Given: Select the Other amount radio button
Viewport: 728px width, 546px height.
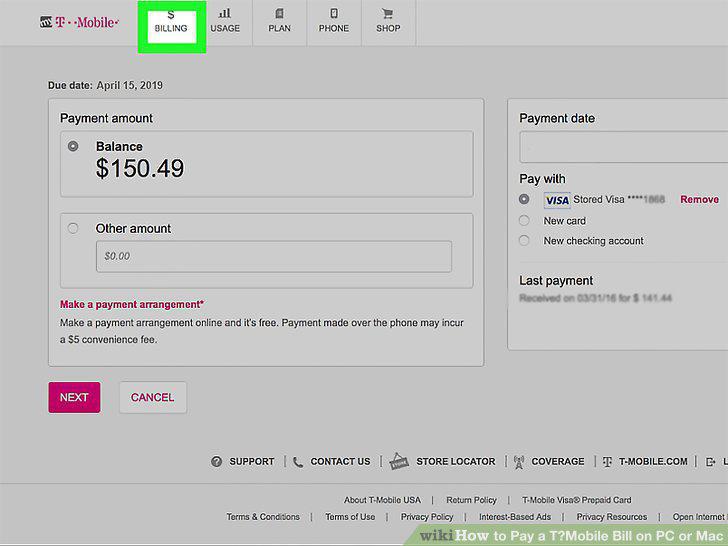Looking at the screenshot, I should tap(73, 228).
